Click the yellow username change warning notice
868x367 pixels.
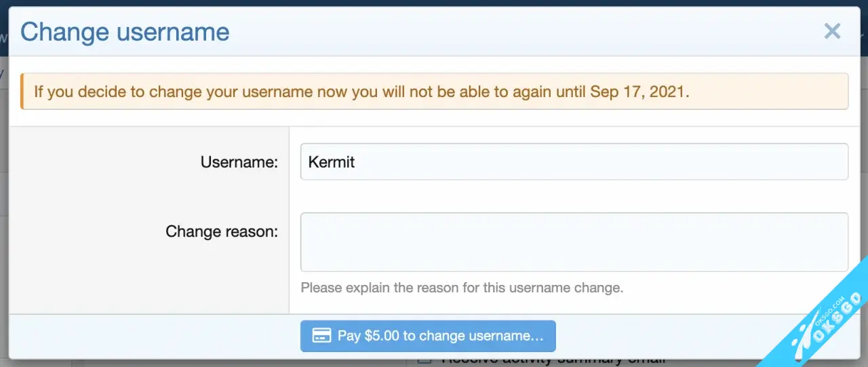coord(434,92)
